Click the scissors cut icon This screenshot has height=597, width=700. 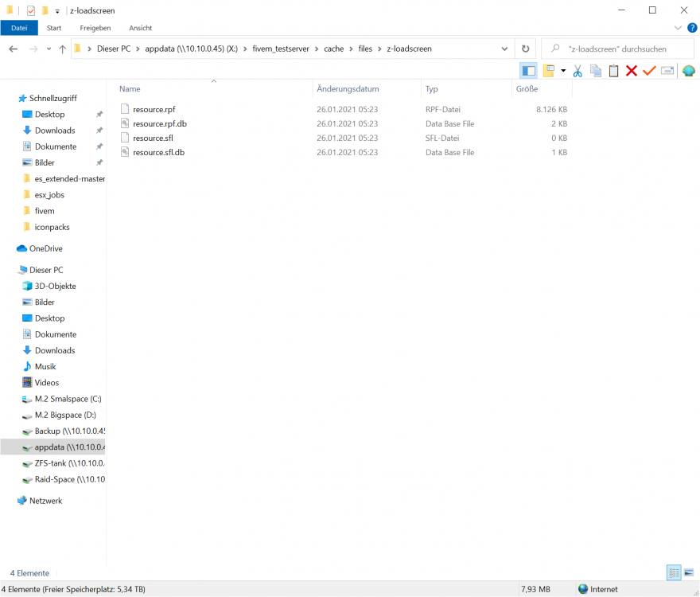[x=577, y=71]
